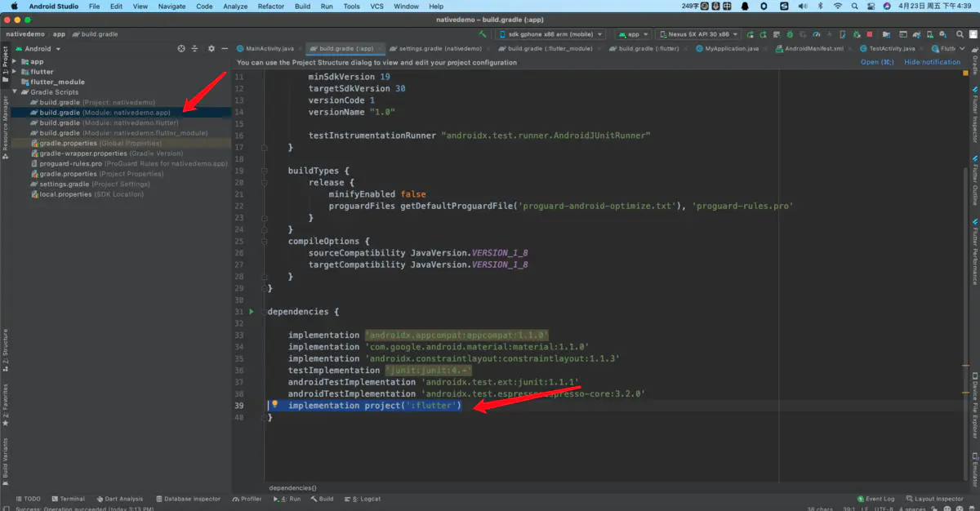Click the green Run app icon
Viewport: 980px width, 511px height.
click(x=751, y=34)
